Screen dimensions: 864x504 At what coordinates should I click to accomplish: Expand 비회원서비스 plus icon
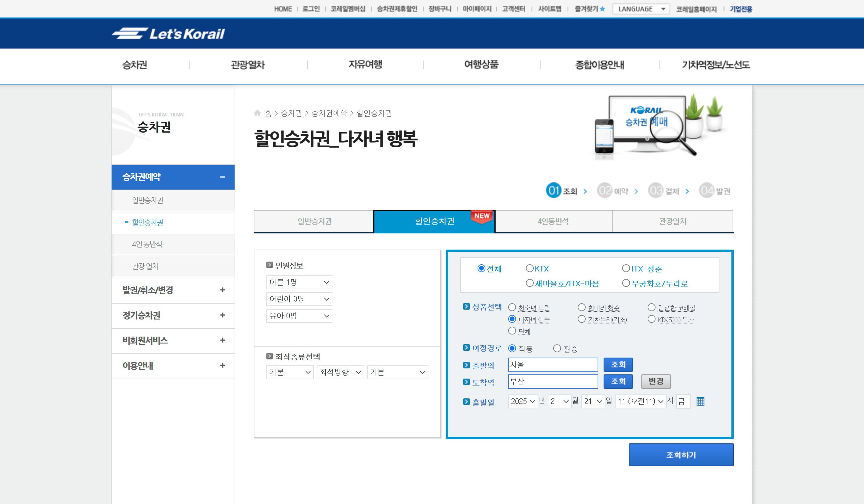point(223,340)
